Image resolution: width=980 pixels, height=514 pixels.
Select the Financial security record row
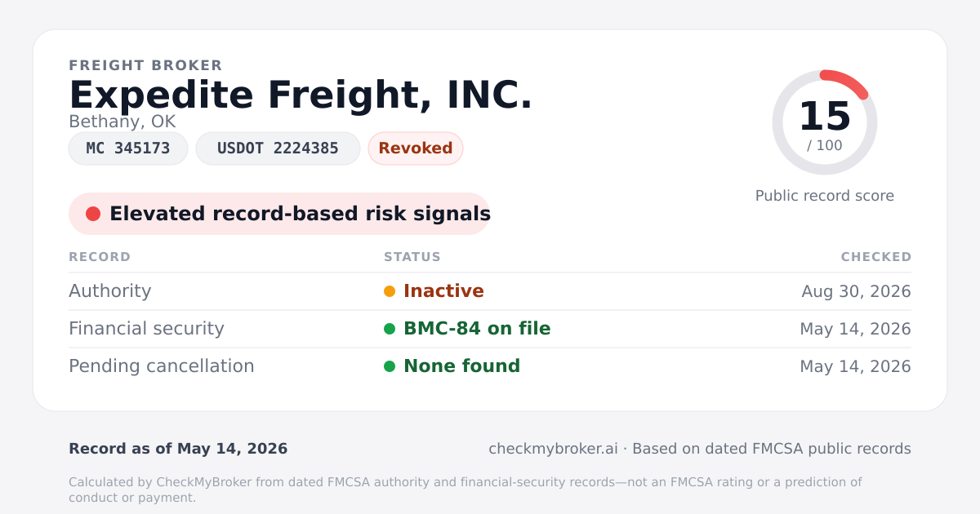point(490,329)
